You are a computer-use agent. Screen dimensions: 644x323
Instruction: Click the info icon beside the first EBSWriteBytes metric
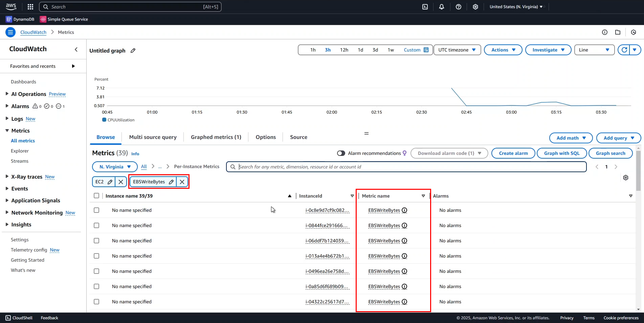[404, 210]
